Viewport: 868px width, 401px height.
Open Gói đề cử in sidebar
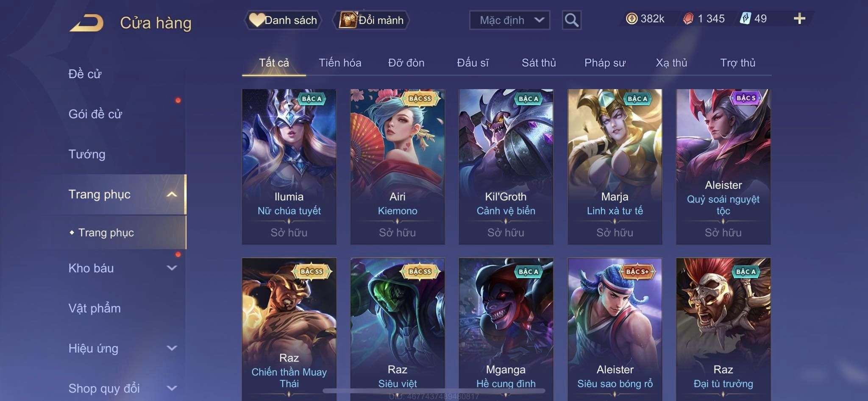pyautogui.click(x=95, y=114)
